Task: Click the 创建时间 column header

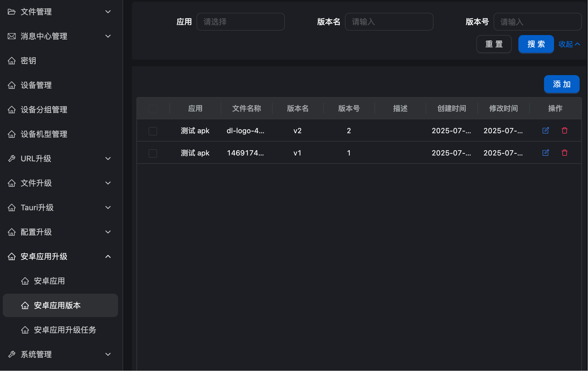Action: 452,108
